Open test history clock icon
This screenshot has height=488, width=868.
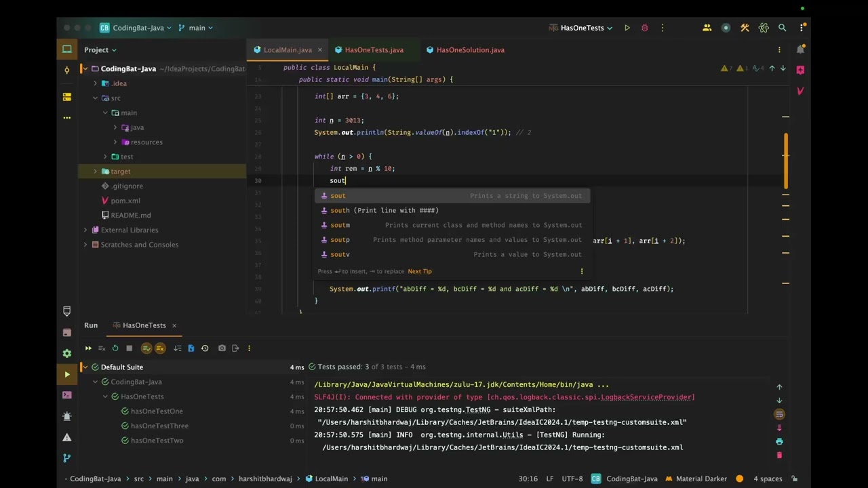(205, 348)
